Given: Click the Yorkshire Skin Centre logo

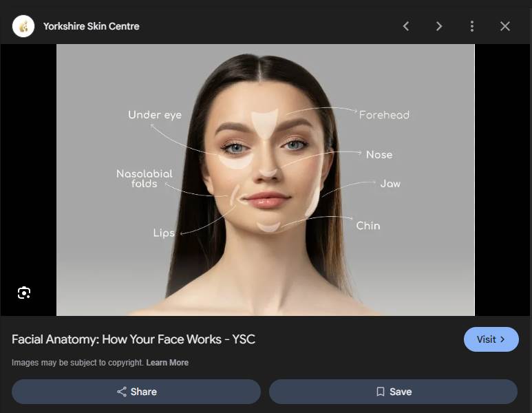Looking at the screenshot, I should coord(23,26).
